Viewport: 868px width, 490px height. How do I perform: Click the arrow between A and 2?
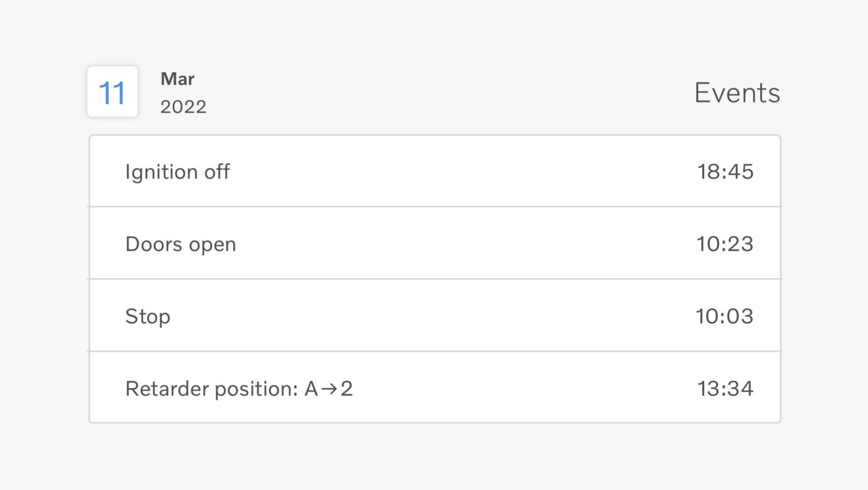[x=329, y=389]
